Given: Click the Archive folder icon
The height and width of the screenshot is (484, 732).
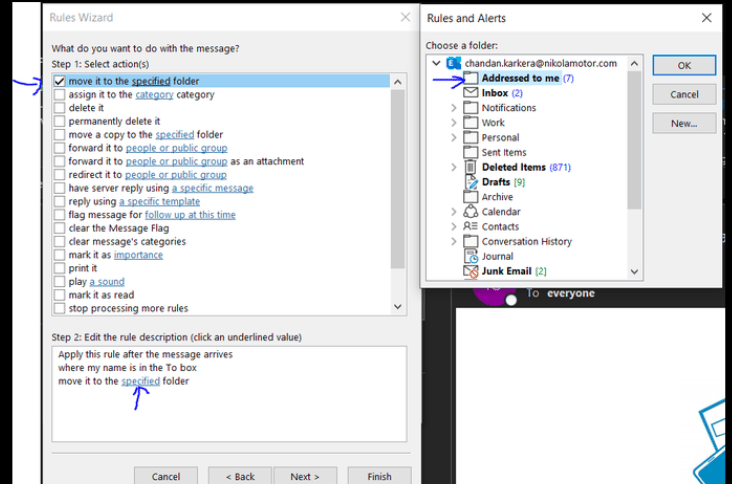Looking at the screenshot, I should click(x=471, y=197).
